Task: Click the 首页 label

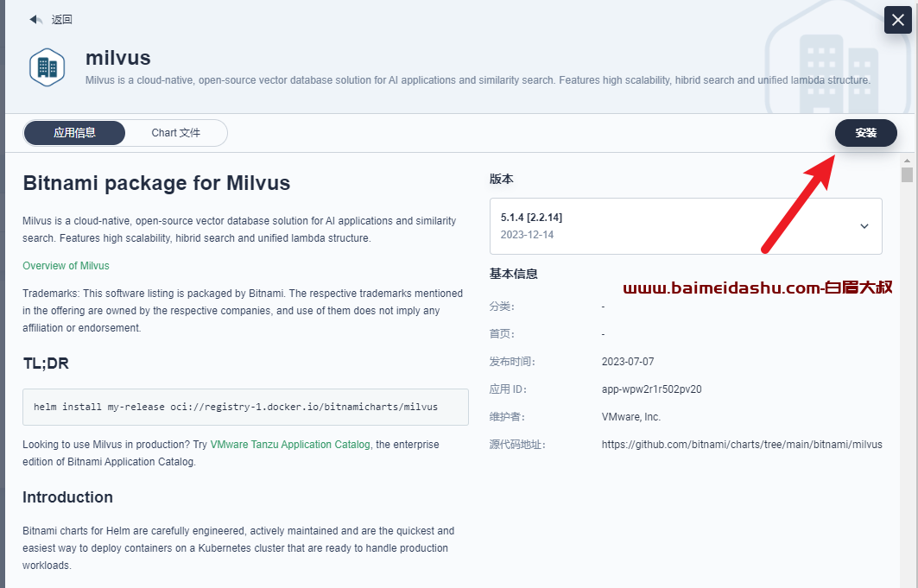Action: [502, 334]
